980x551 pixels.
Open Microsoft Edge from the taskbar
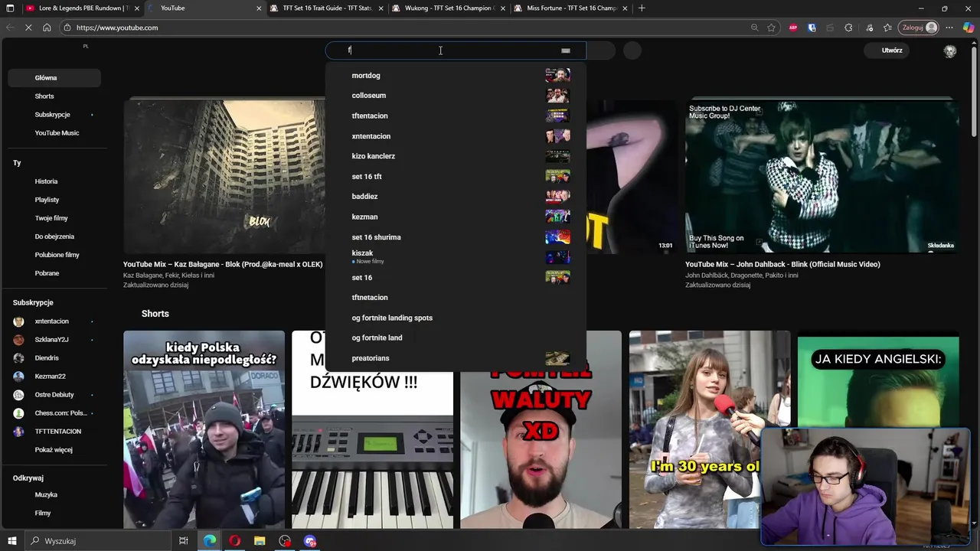coord(210,541)
